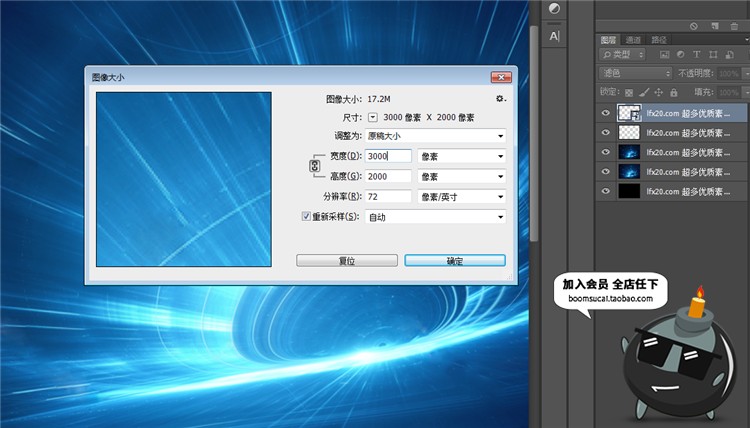Click the 复位 reset button
This screenshot has height=428, width=750.
(x=346, y=260)
